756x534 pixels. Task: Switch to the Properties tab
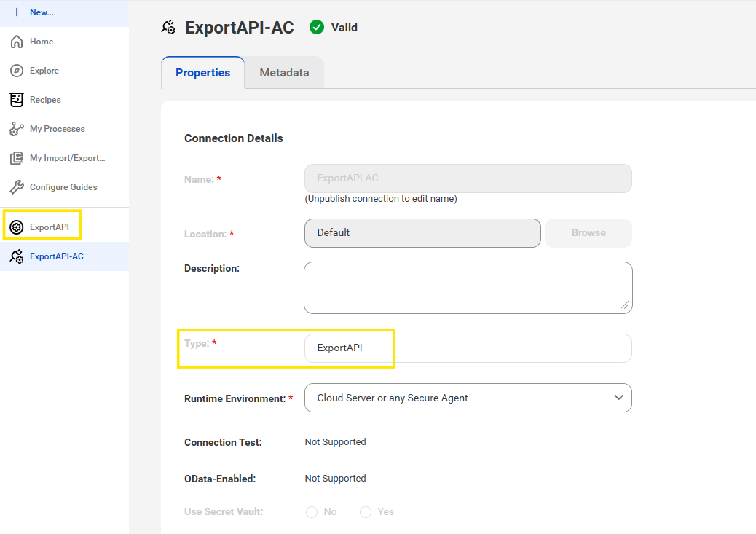(203, 73)
